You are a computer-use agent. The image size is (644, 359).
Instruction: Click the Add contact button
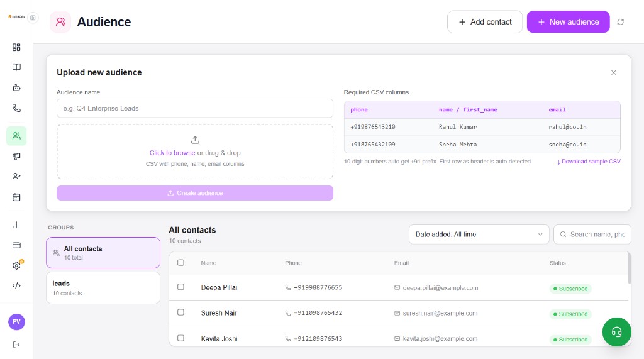[485, 22]
